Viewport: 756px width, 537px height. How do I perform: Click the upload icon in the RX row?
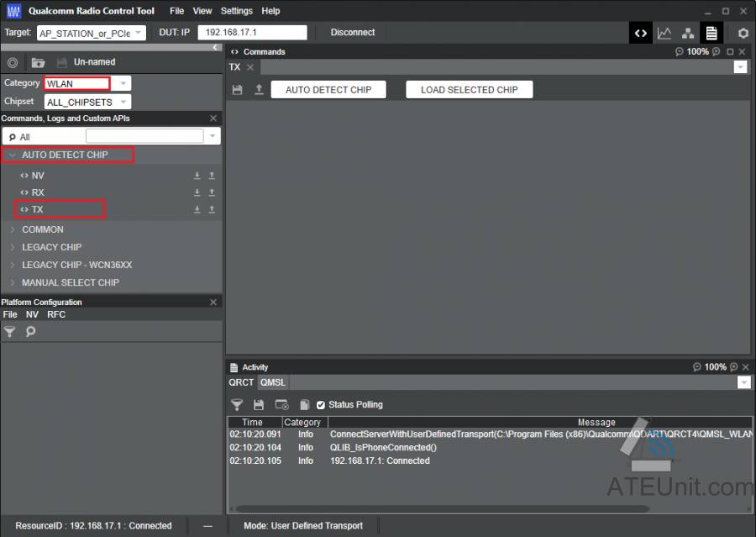212,192
